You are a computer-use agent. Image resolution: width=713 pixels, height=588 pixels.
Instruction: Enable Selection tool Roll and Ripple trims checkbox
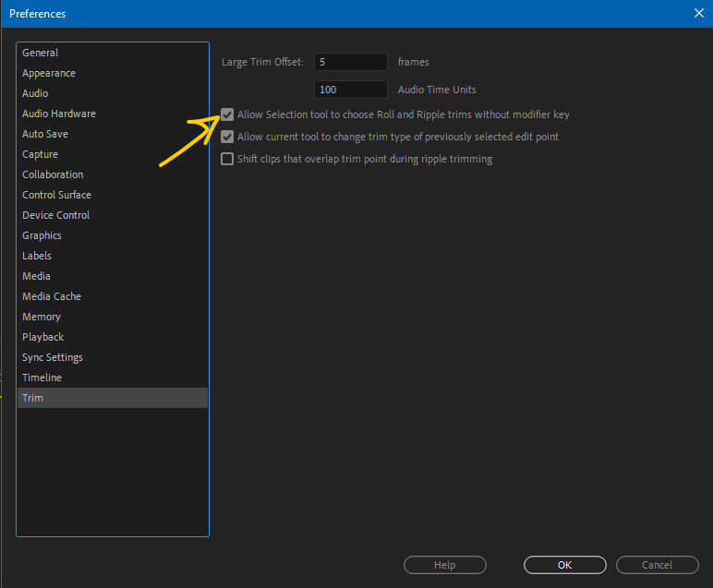click(x=227, y=115)
